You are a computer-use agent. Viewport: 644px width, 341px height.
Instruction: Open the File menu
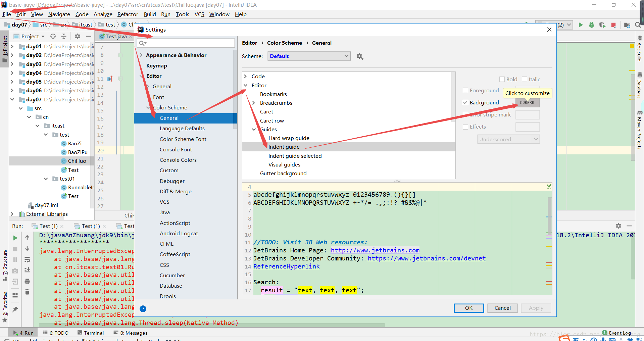point(7,14)
